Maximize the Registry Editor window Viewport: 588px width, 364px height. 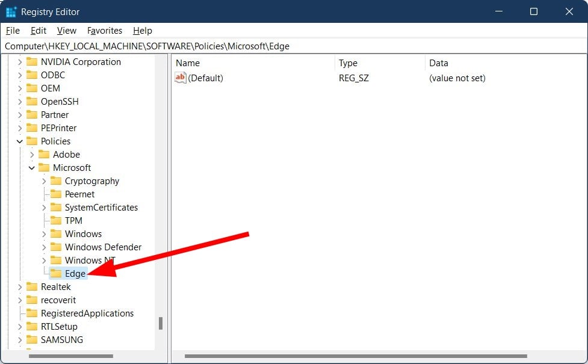click(534, 11)
